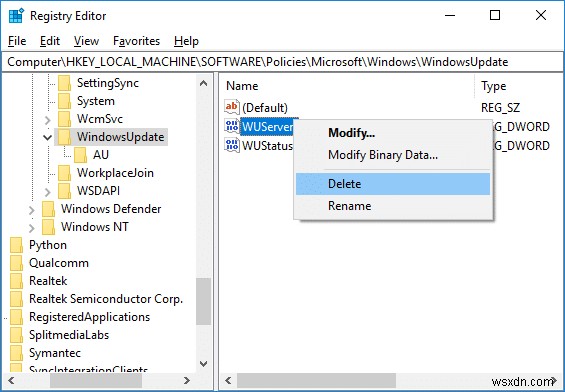The width and height of the screenshot is (565, 392).
Task: Select Realtek Semiconductor Corp. folder icon
Action: (x=17, y=299)
